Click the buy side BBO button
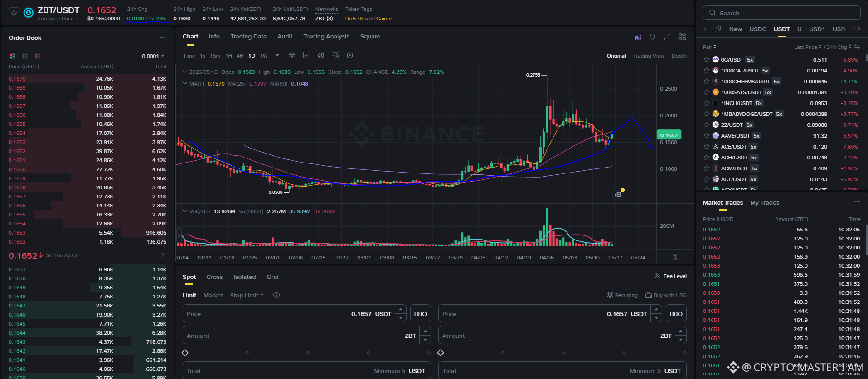Screen dimensions: 868x379 420,314
